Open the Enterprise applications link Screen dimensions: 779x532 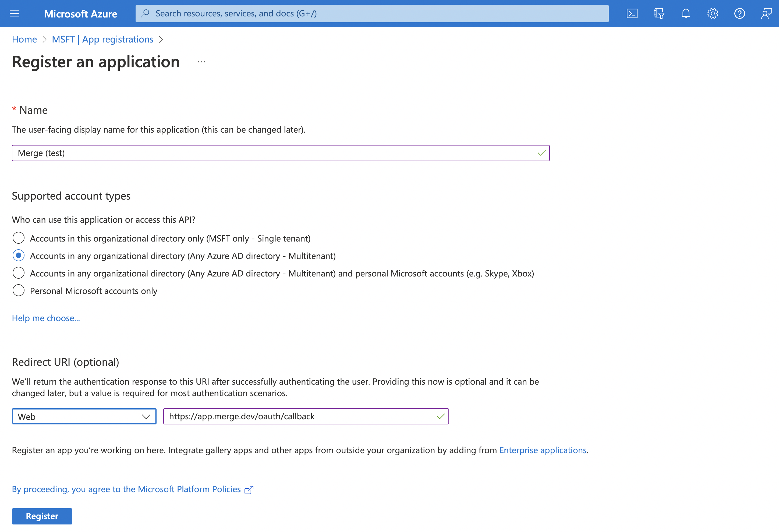coord(543,450)
